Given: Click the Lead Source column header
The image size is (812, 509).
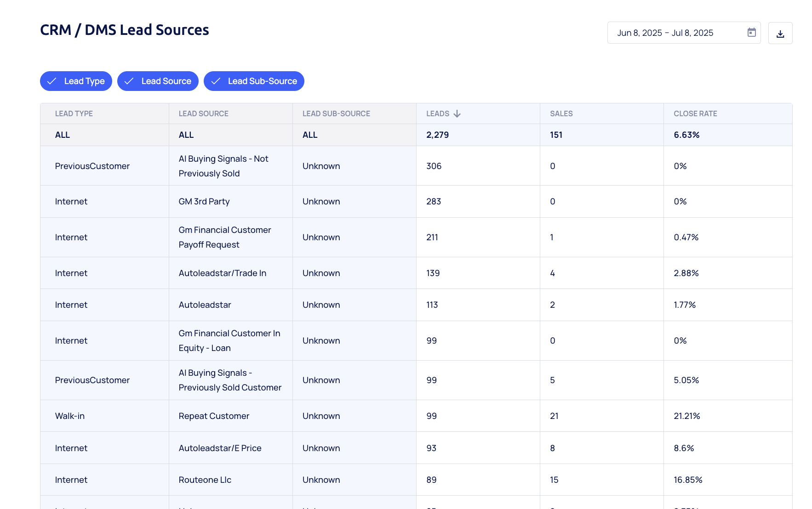Looking at the screenshot, I should pyautogui.click(x=203, y=114).
